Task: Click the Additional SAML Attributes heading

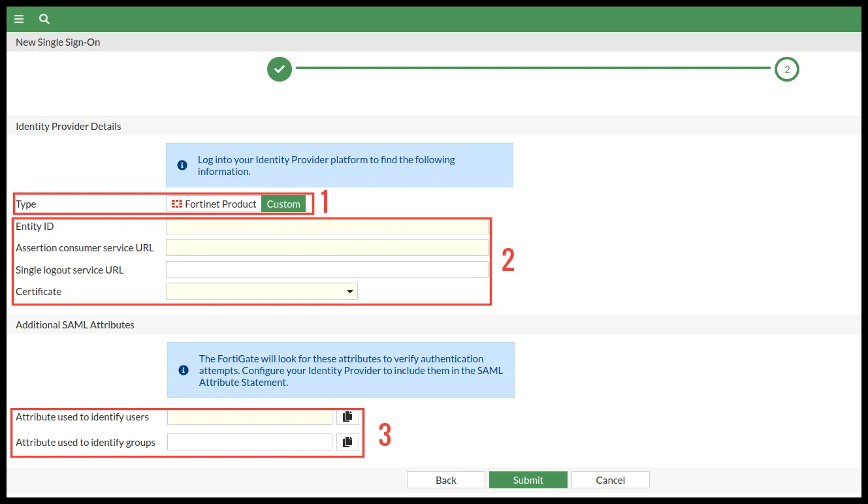Action: coord(75,324)
